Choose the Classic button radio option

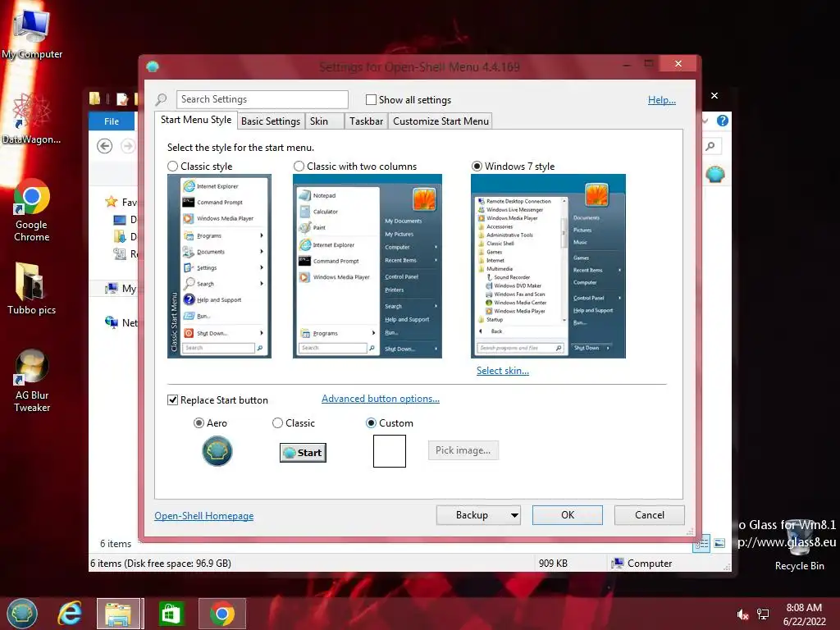[277, 423]
